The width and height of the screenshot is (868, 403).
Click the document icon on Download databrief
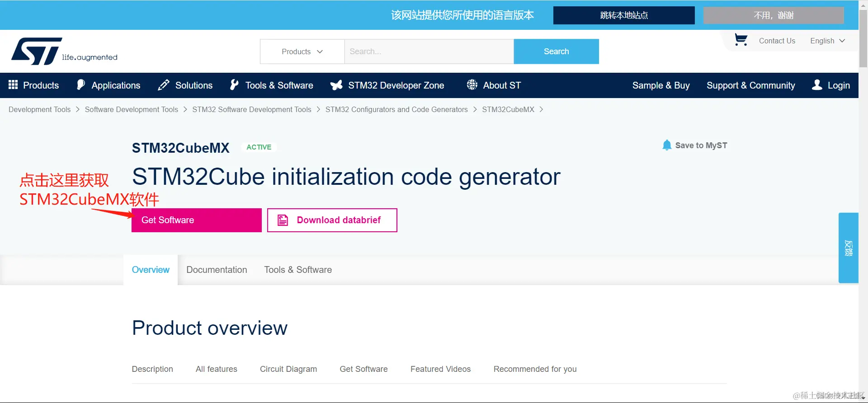(283, 220)
